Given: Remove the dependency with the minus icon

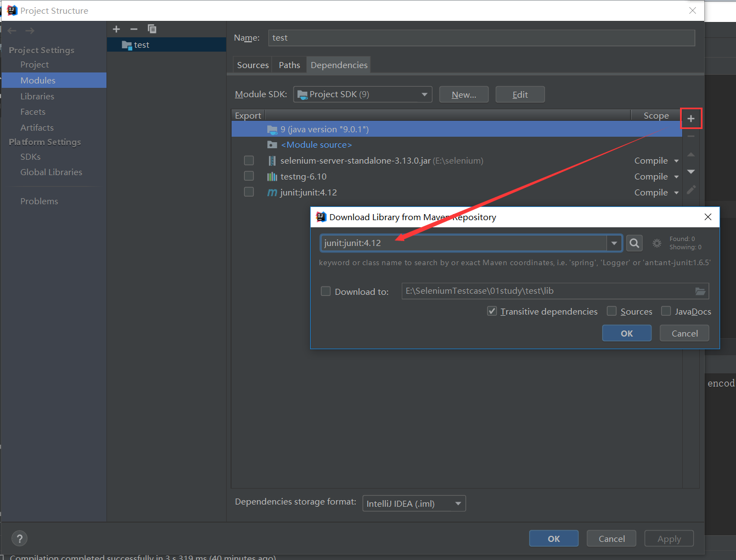Looking at the screenshot, I should (x=691, y=136).
